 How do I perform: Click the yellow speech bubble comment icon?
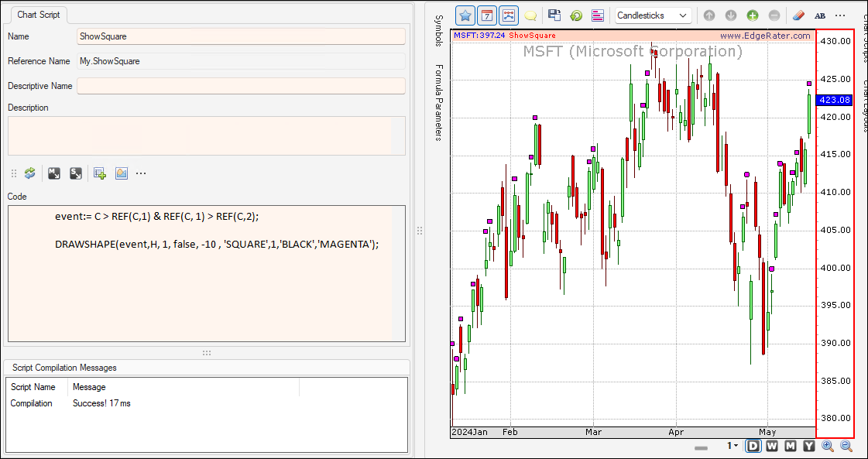click(530, 15)
